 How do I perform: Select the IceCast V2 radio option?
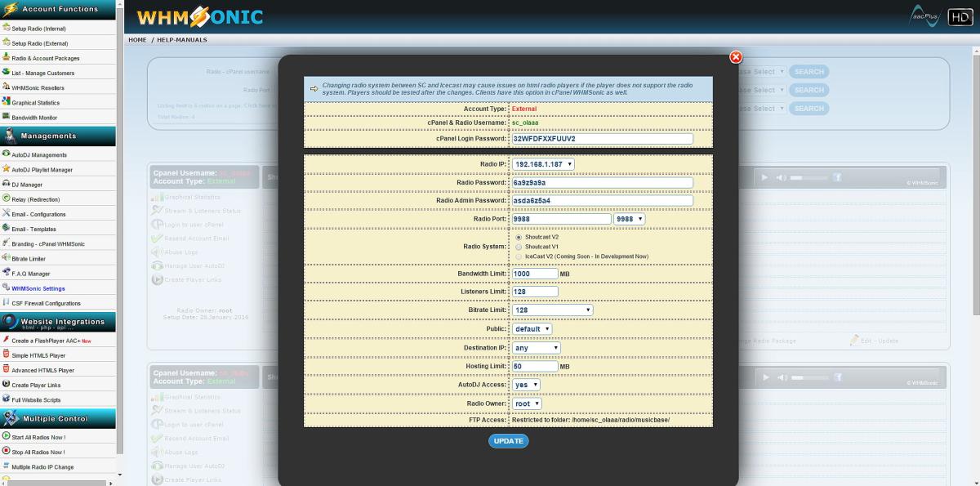pos(519,256)
